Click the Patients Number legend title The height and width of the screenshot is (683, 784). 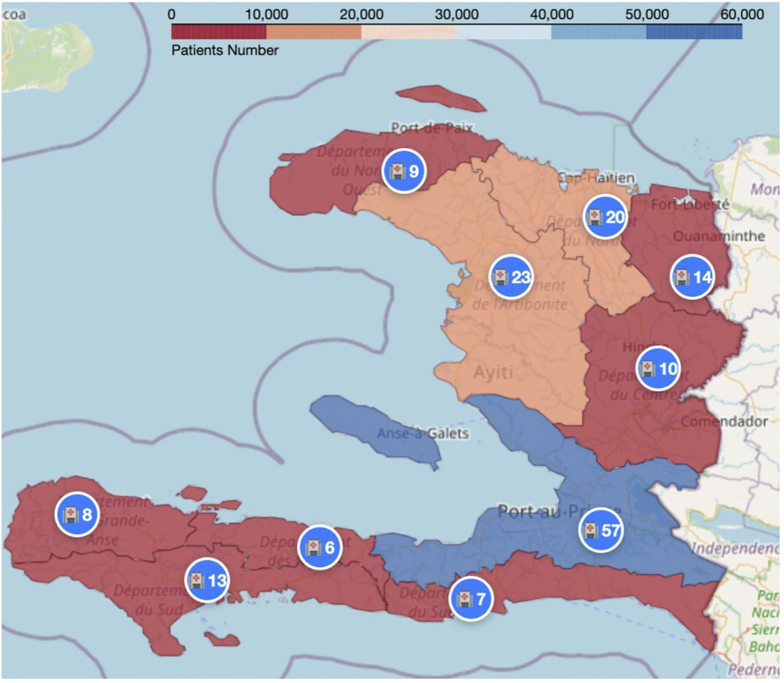(x=225, y=51)
